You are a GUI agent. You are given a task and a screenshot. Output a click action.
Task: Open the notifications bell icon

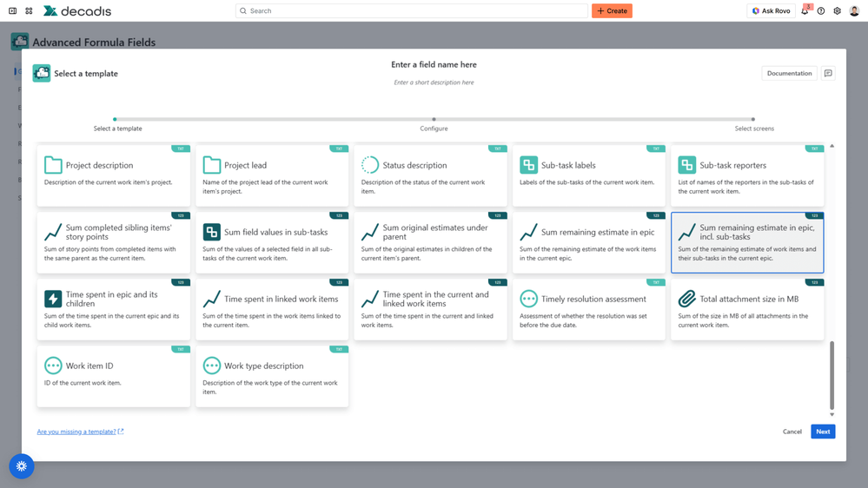click(x=805, y=11)
